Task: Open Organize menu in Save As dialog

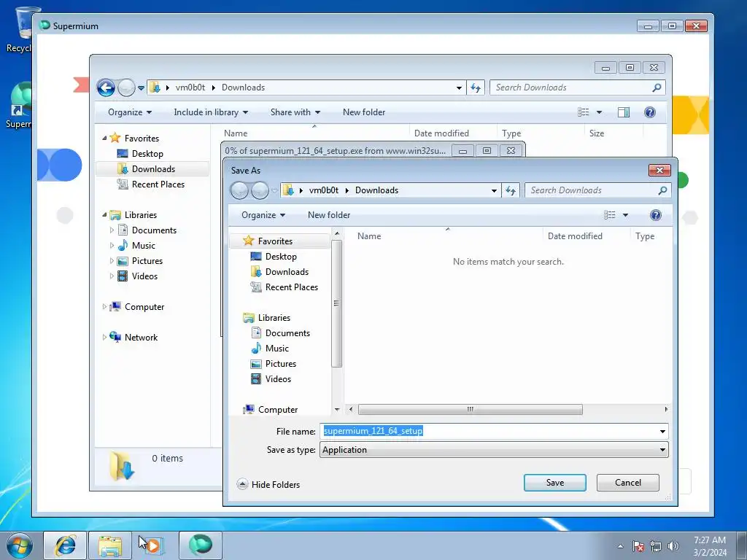Action: (x=263, y=215)
